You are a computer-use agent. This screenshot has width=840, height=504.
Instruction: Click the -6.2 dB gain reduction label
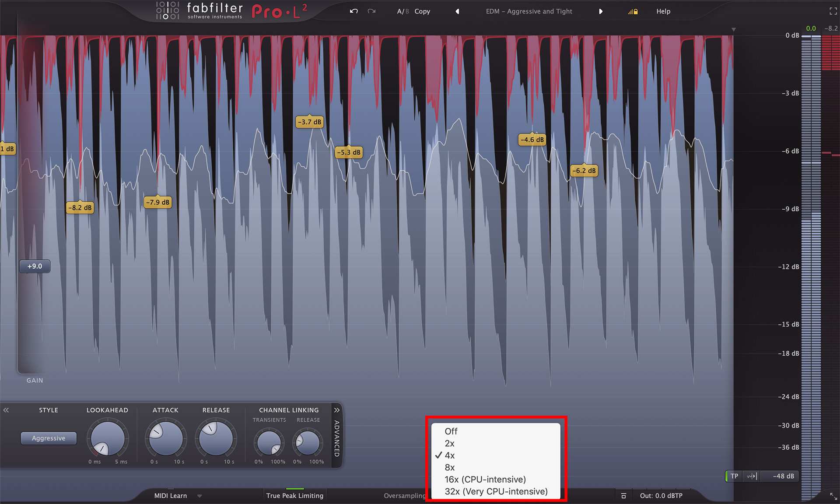click(x=584, y=171)
